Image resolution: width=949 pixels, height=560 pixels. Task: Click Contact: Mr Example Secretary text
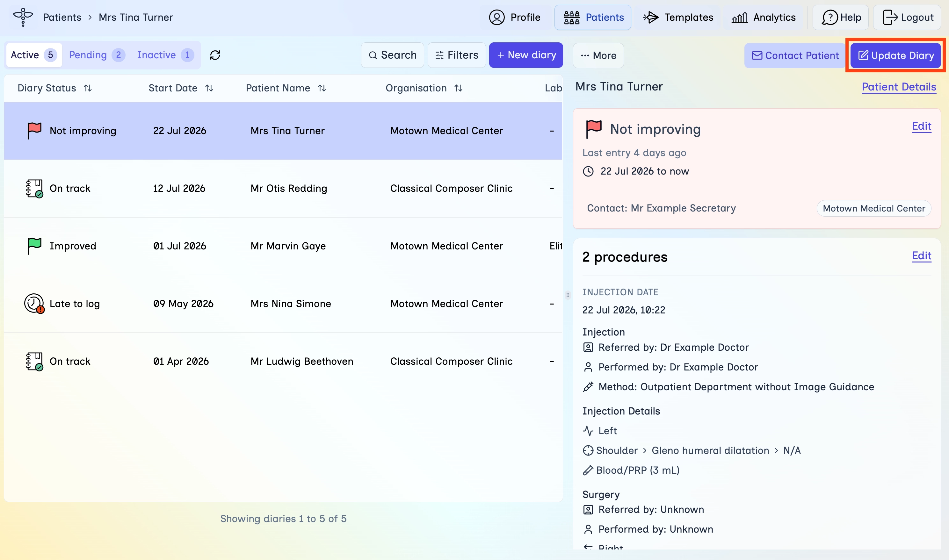coord(661,208)
